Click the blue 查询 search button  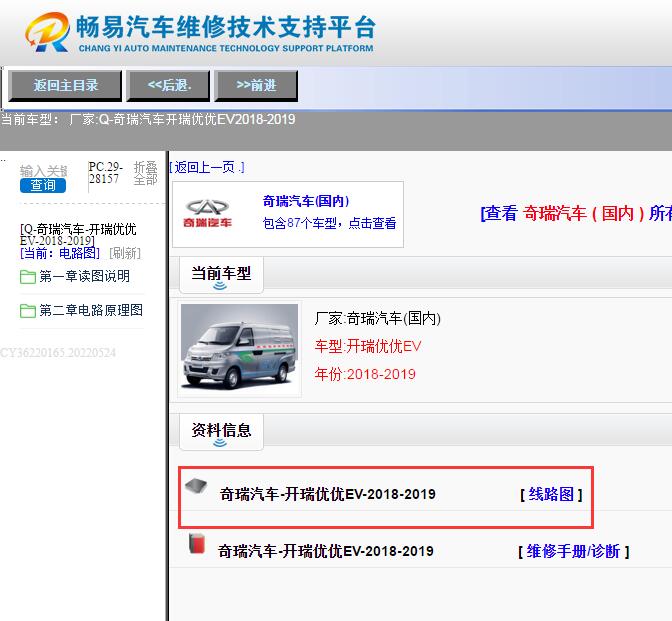pyautogui.click(x=43, y=186)
